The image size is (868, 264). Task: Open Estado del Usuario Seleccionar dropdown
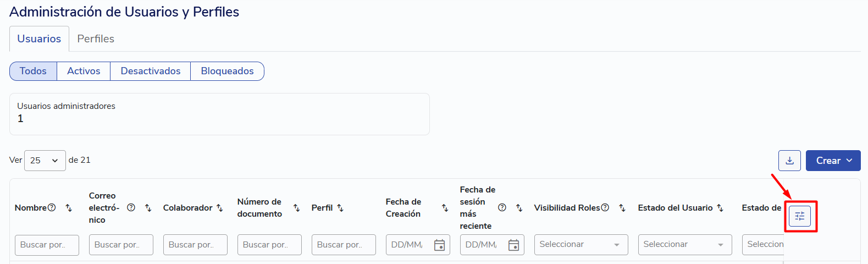pos(685,245)
